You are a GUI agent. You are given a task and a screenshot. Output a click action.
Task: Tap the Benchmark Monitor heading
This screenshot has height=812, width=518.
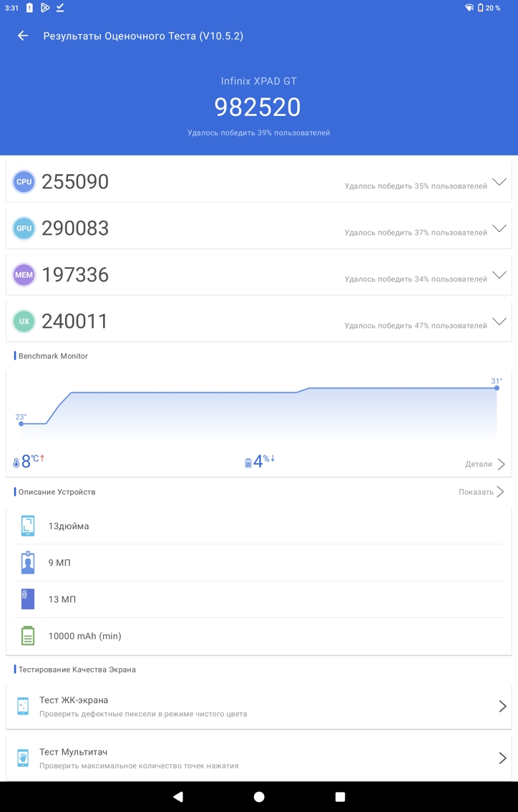(x=53, y=356)
